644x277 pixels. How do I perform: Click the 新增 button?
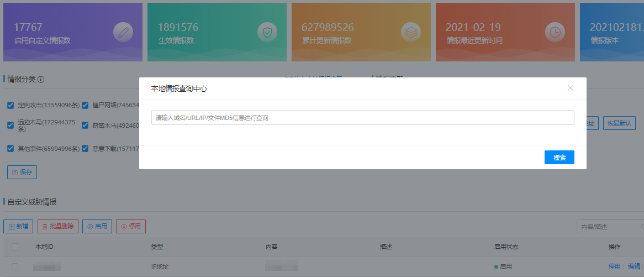[x=18, y=227]
